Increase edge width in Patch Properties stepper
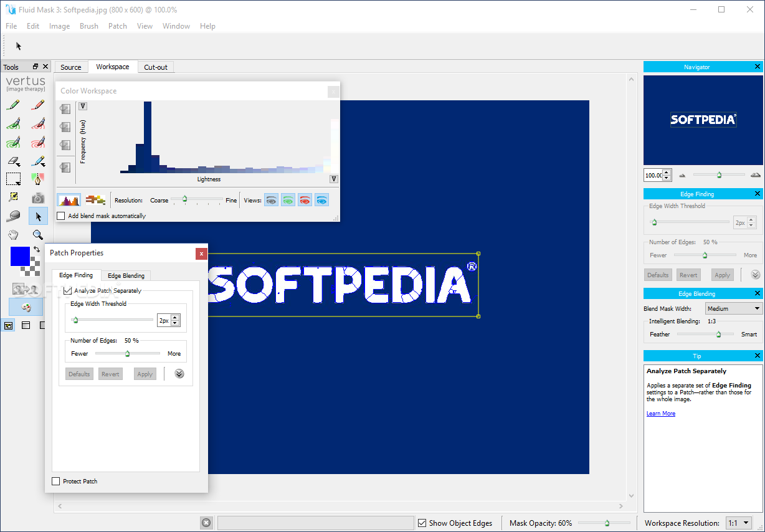The width and height of the screenshot is (765, 532). pyautogui.click(x=175, y=317)
